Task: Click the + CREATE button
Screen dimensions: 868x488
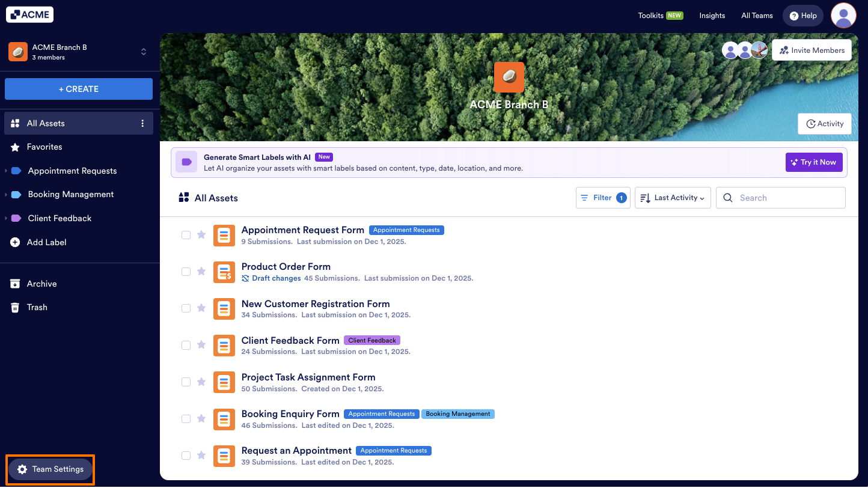Action: click(79, 89)
